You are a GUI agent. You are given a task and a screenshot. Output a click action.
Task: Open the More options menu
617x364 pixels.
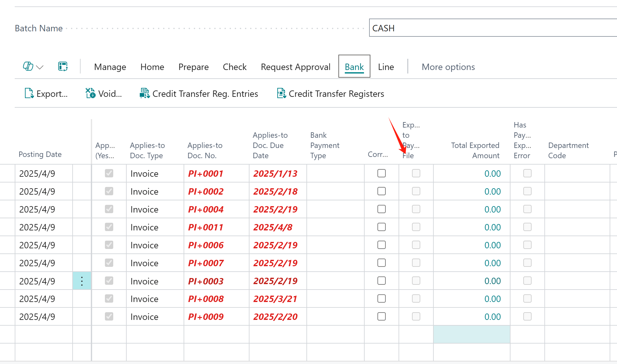[448, 67]
